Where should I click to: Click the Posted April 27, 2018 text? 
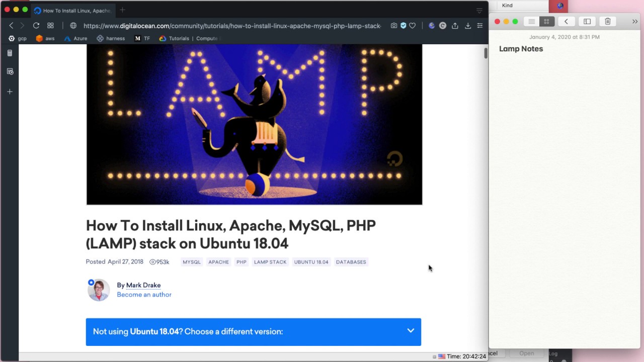(115, 262)
